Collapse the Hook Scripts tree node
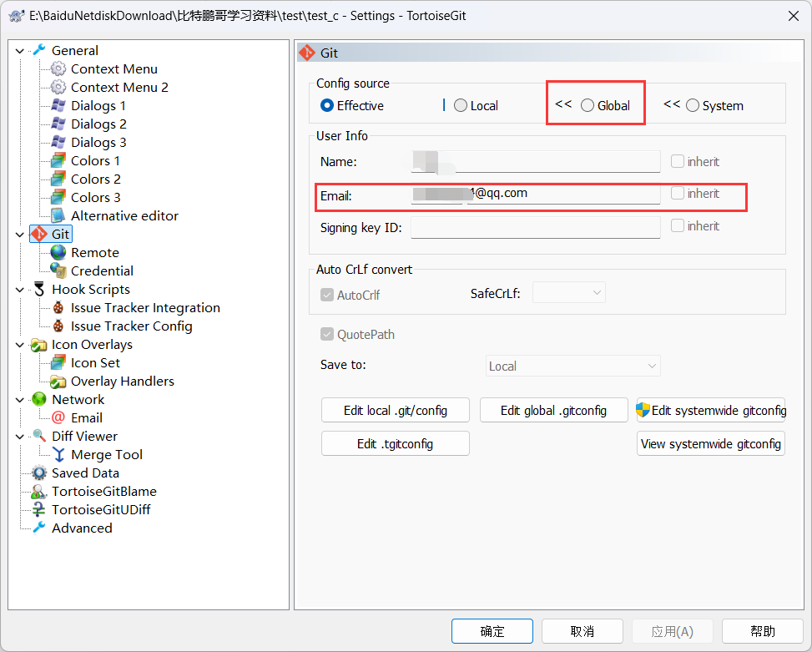Screen dimensions: 812x652 [20, 290]
